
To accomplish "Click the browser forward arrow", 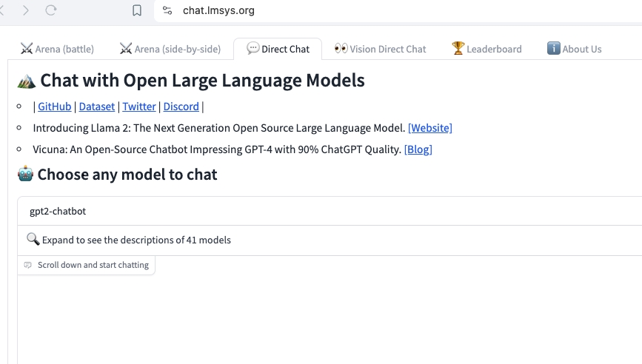I will tap(26, 10).
